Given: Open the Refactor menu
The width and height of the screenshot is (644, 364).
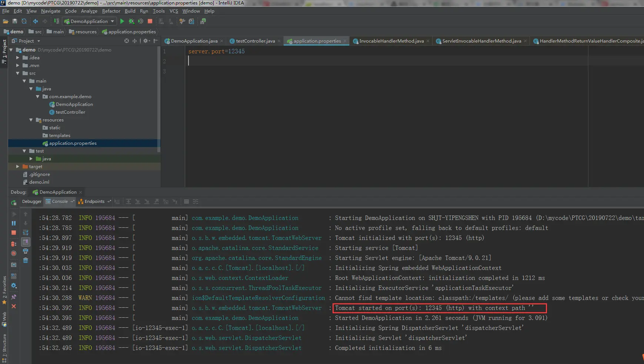Looking at the screenshot, I should (111, 11).
